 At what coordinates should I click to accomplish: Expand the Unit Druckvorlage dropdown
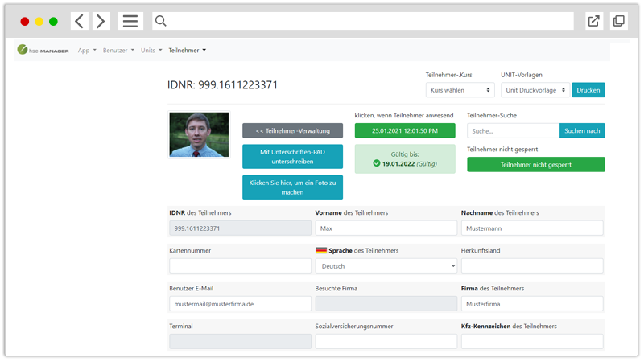[x=534, y=90]
